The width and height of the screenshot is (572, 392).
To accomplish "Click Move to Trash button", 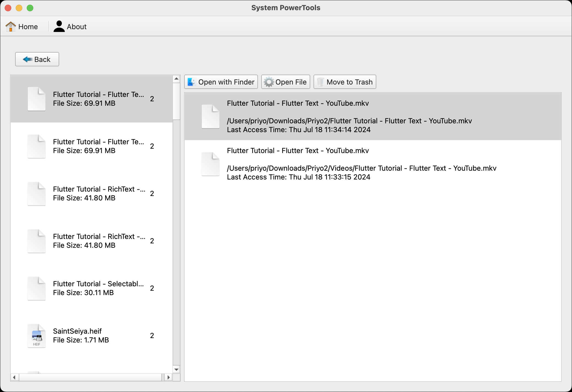I will (x=345, y=82).
